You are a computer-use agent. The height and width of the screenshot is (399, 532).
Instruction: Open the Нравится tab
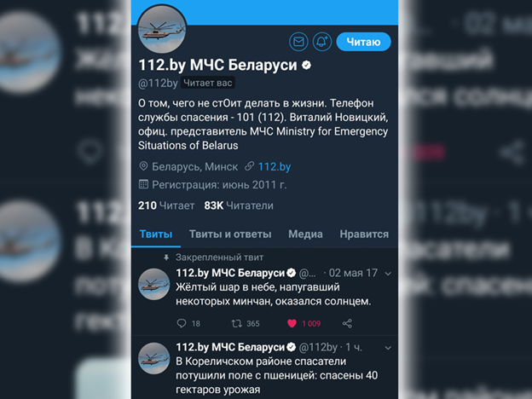click(x=364, y=234)
